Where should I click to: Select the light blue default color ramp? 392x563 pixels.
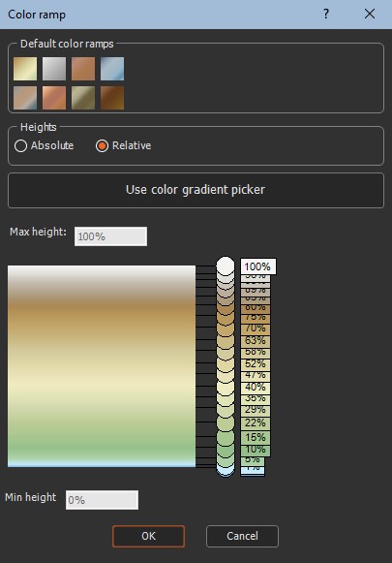112,69
